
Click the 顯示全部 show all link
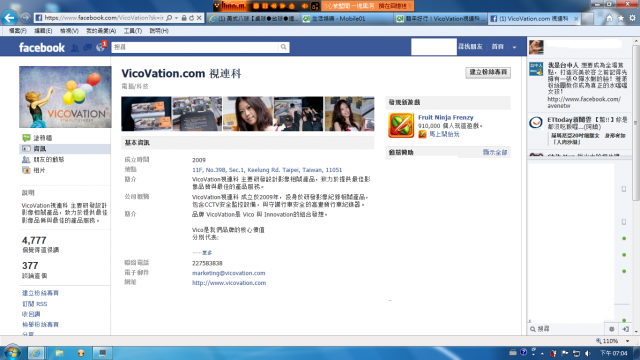(495, 152)
